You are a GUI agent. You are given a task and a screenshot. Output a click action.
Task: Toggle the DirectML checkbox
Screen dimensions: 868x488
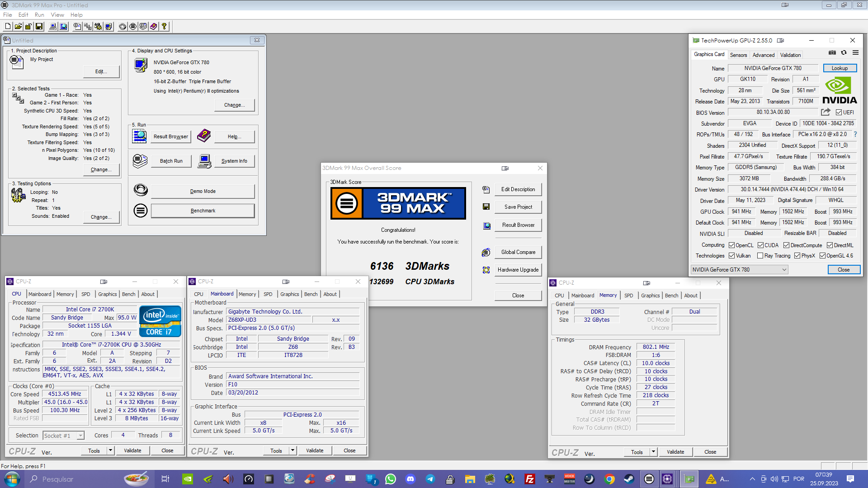click(x=830, y=245)
